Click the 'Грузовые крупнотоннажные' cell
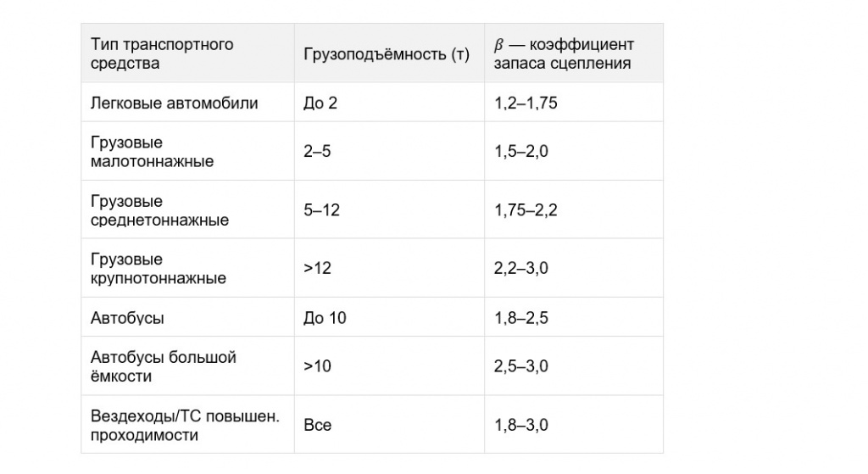The image size is (868, 474). 187,268
